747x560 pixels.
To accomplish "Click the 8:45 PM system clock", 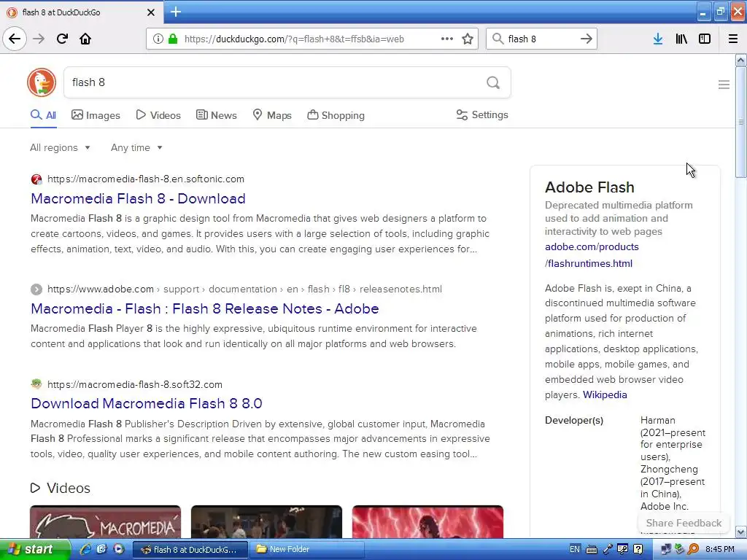I will [x=719, y=549].
